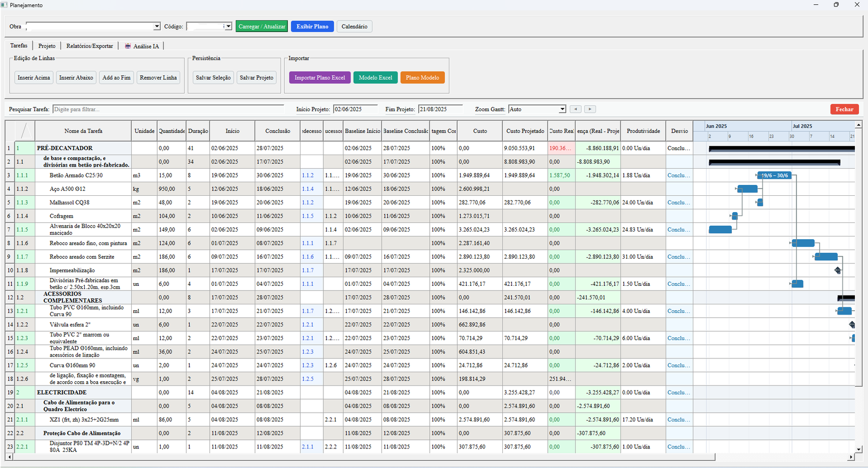Viewport: 868px width, 468px height.
Task: Open the Código dropdown list
Action: [x=228, y=26]
